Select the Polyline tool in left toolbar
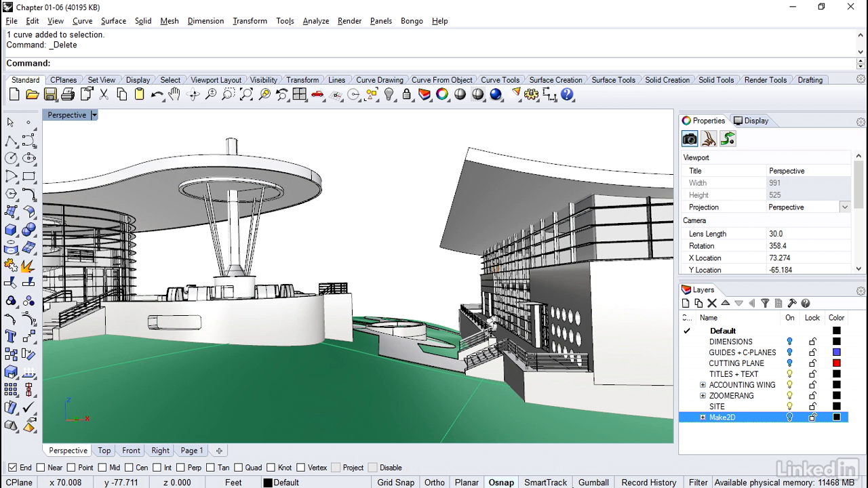This screenshot has height=488, width=868. pos(11,140)
